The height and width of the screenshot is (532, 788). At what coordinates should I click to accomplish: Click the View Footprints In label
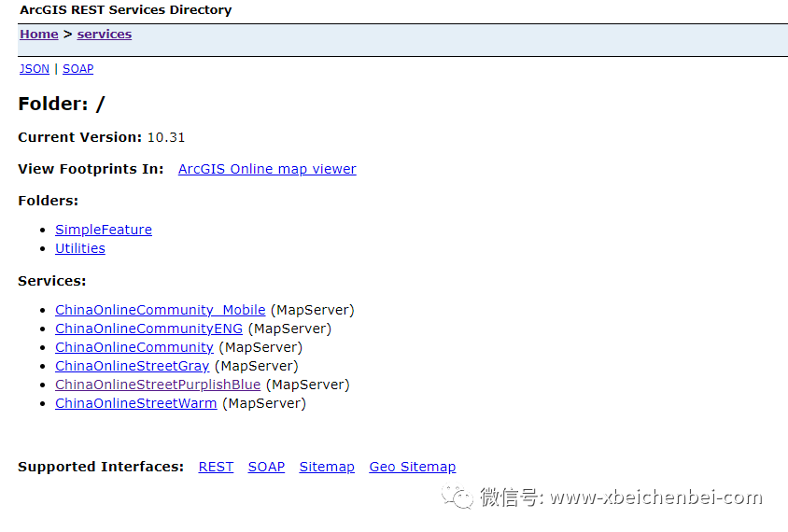[x=91, y=169]
